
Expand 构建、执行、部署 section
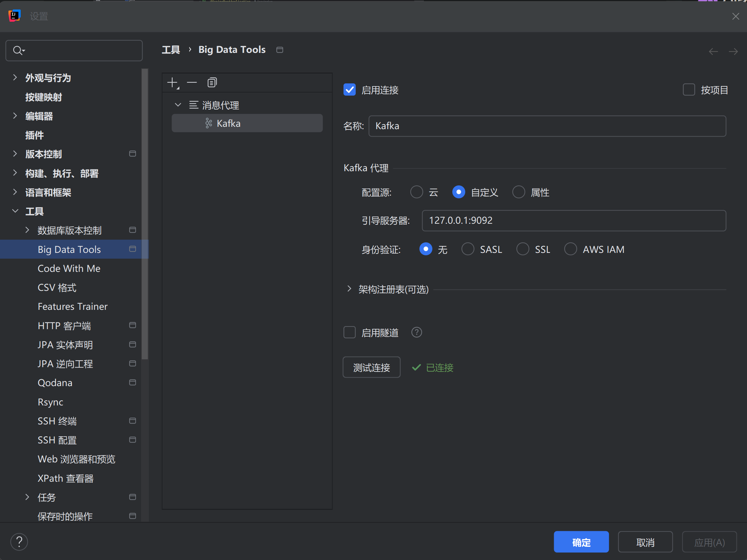tap(15, 173)
